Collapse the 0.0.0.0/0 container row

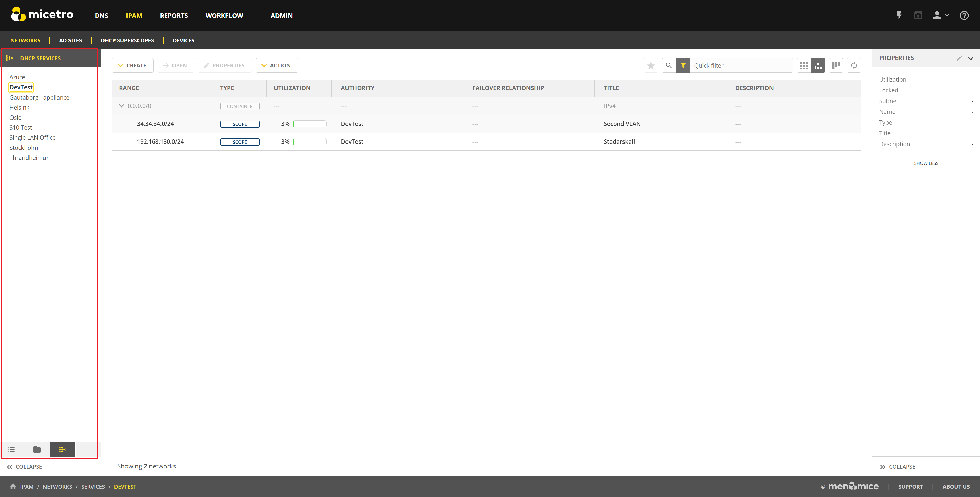point(121,106)
